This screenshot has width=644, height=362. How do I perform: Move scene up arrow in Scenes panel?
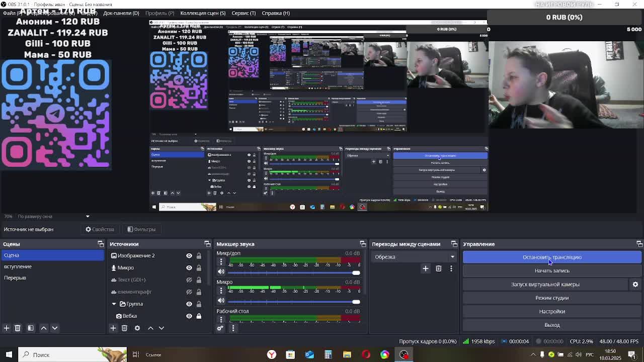click(44, 328)
